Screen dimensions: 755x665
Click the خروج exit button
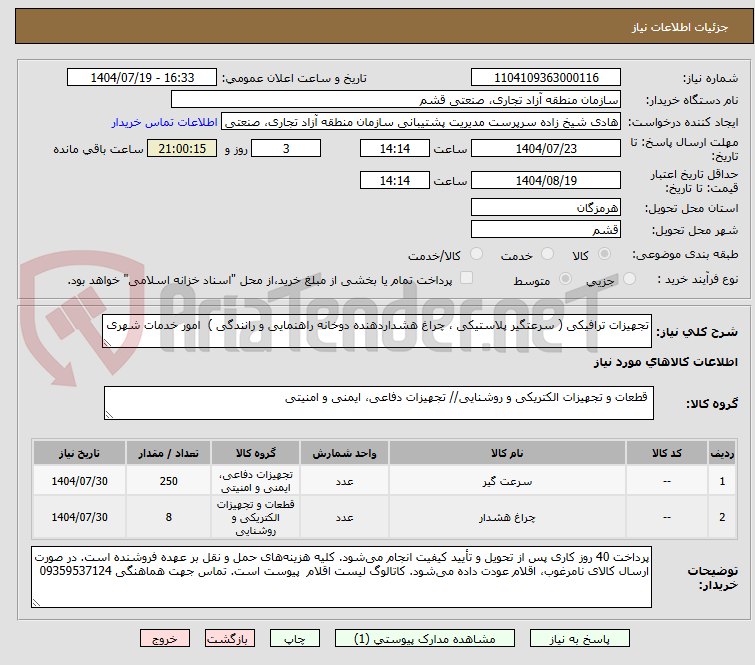coord(165,639)
